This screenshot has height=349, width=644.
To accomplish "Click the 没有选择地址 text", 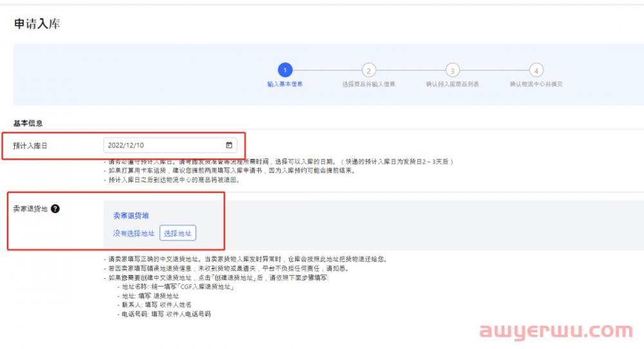I will 134,233.
